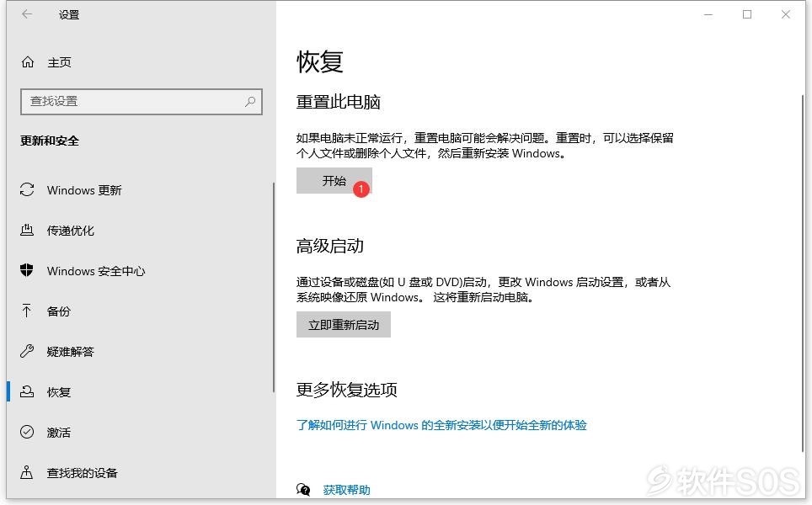Screen dimensions: 812x505
Task: Close the Settings window
Action: [786, 14]
